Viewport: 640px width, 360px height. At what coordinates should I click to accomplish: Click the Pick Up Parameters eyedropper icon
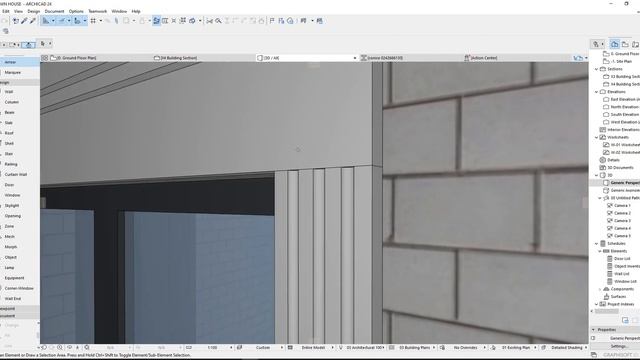24,21
